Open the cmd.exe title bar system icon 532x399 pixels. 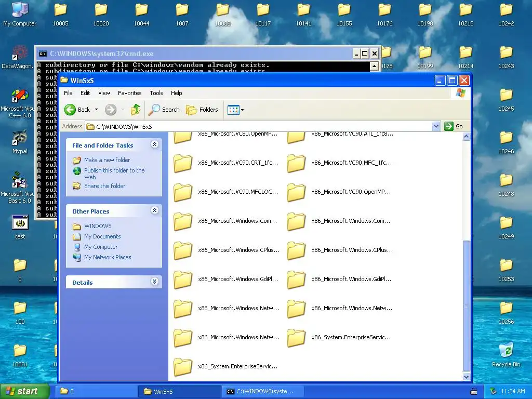pos(43,54)
